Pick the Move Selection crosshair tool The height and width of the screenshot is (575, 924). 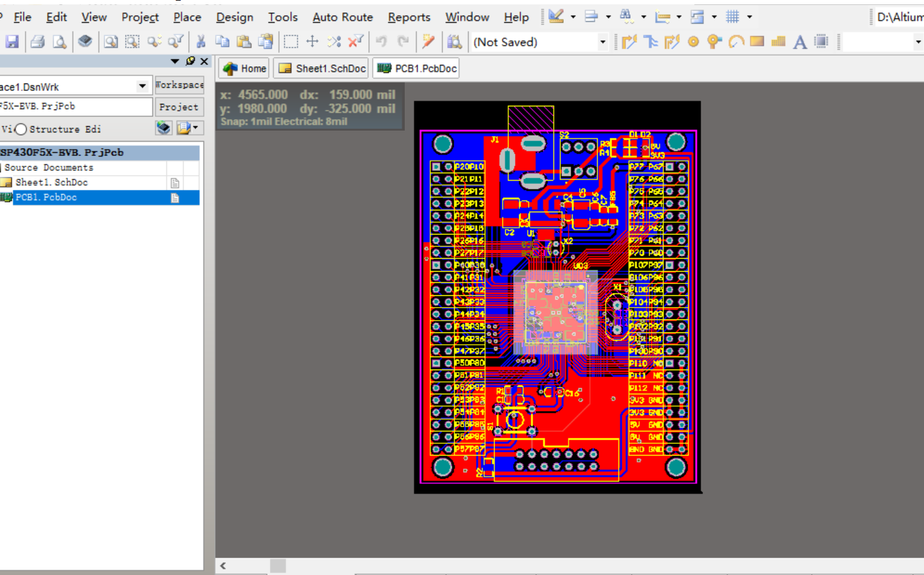tap(313, 41)
